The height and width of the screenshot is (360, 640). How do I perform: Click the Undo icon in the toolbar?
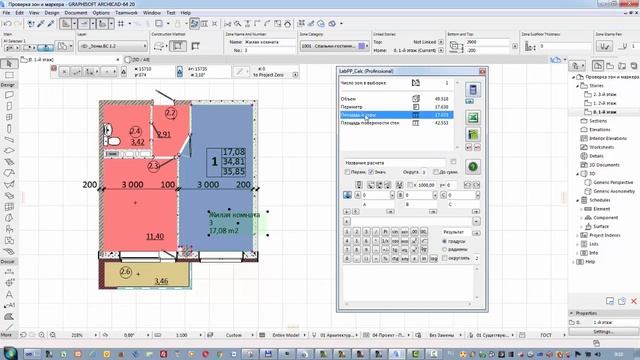click(x=7, y=24)
